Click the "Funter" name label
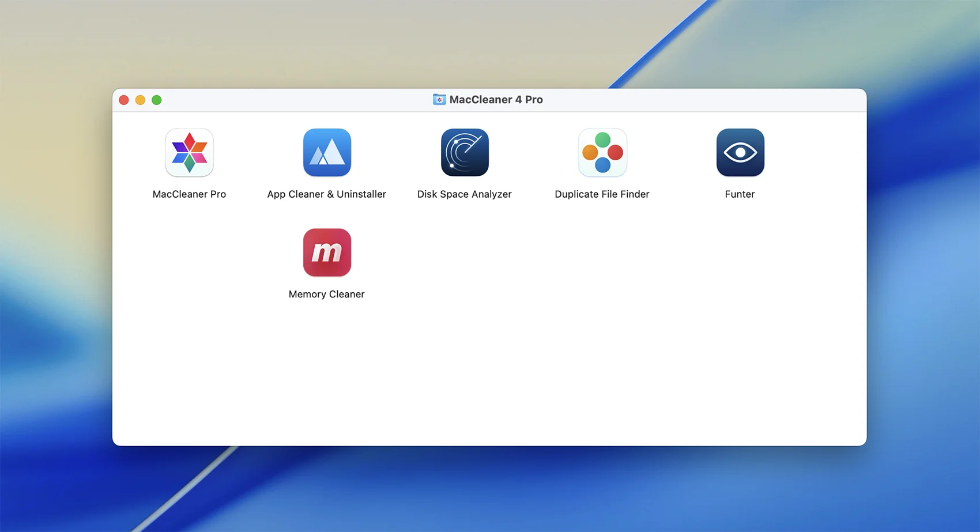The width and height of the screenshot is (980, 532). click(740, 194)
